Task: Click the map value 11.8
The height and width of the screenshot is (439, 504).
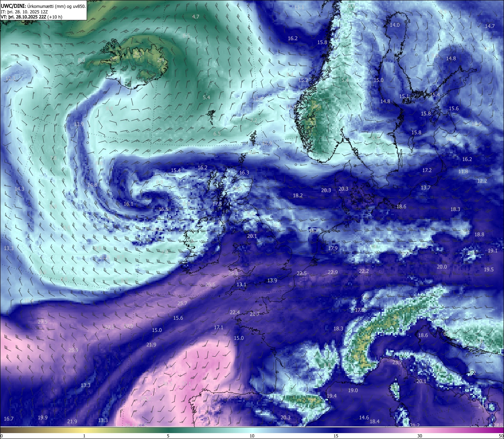Action: click(x=463, y=171)
